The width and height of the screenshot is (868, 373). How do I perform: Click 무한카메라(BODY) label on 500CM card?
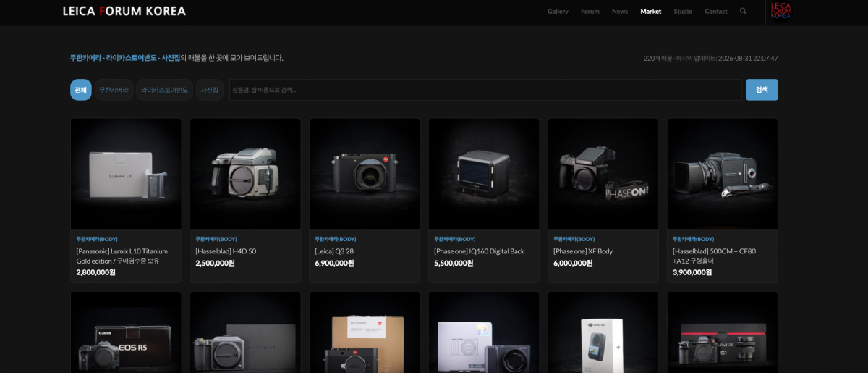[x=694, y=239]
